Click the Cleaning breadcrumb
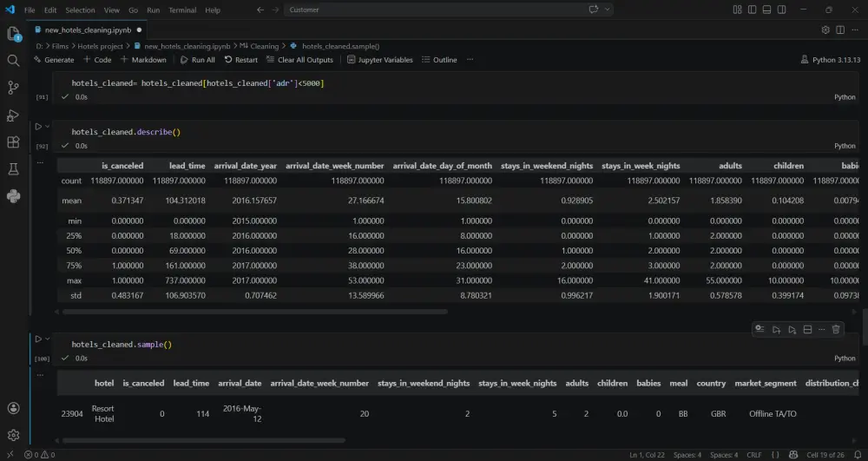This screenshot has width=868, height=461. pos(264,47)
